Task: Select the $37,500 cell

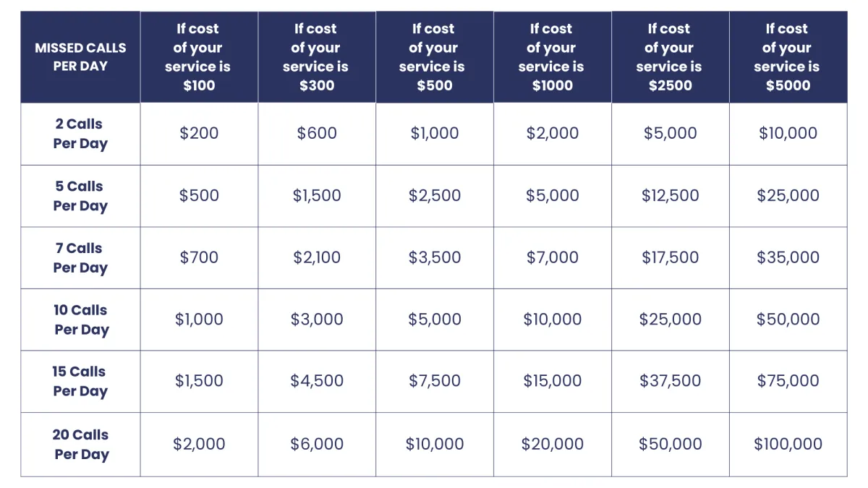Action: click(x=671, y=382)
